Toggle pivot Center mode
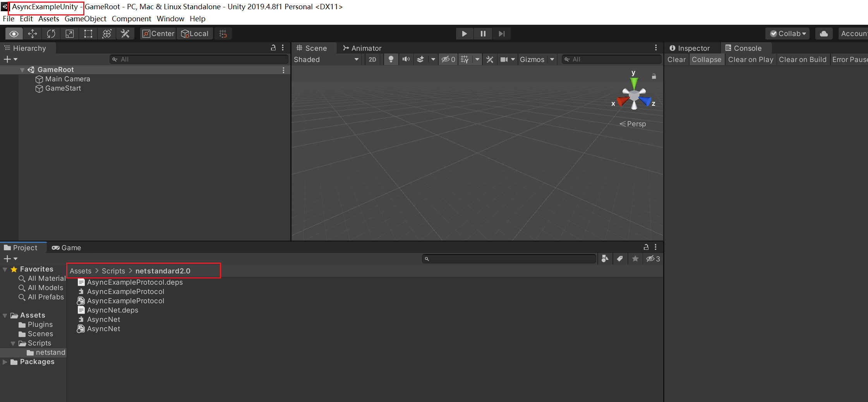 click(x=158, y=34)
